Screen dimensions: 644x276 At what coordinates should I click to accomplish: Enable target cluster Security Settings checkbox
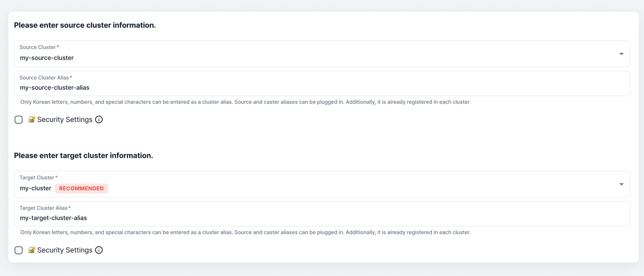(19, 250)
